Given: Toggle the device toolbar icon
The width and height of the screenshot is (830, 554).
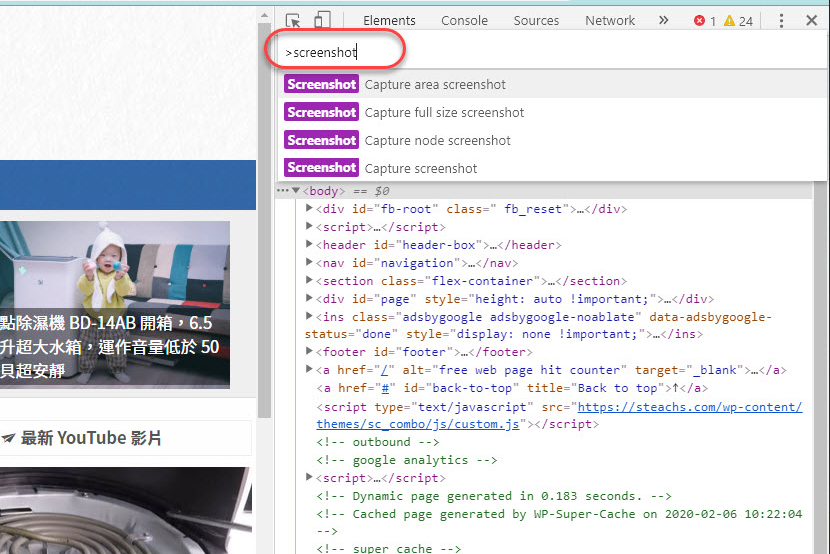Looking at the screenshot, I should (x=322, y=20).
